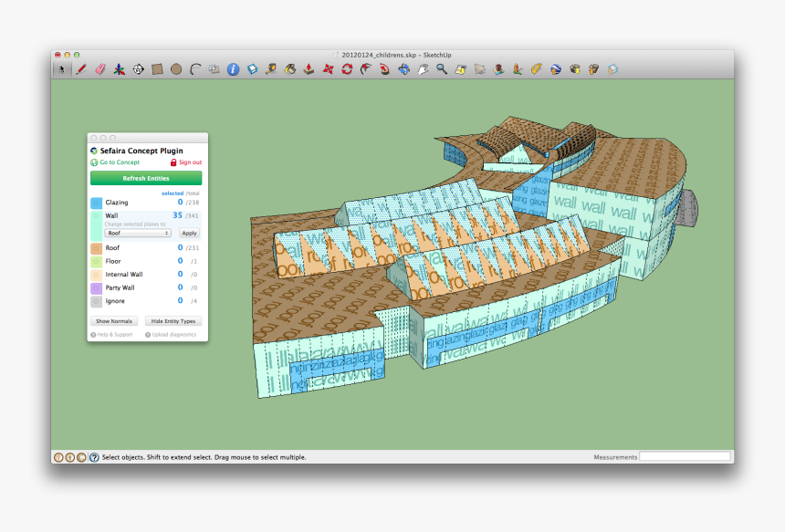
Task: Open the Go to Concept link
Action: (120, 162)
